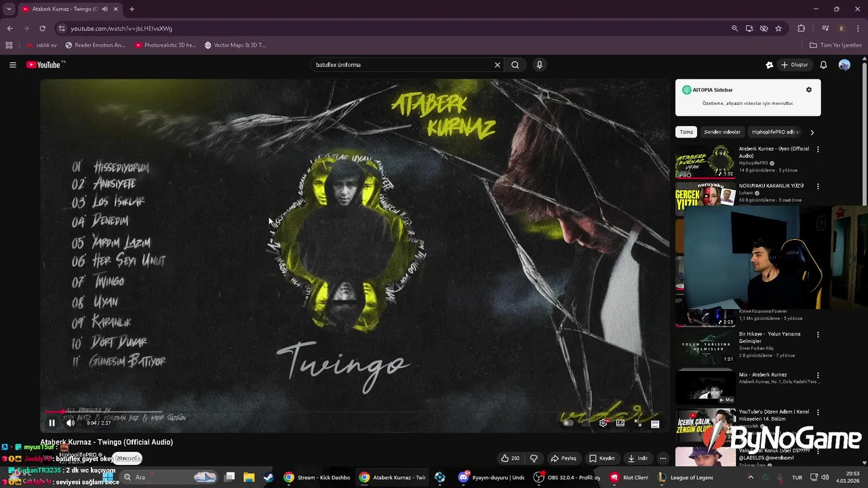Open AITOPIA Sidebar settings gear
Screen dimensions: 868x488
[808, 89]
